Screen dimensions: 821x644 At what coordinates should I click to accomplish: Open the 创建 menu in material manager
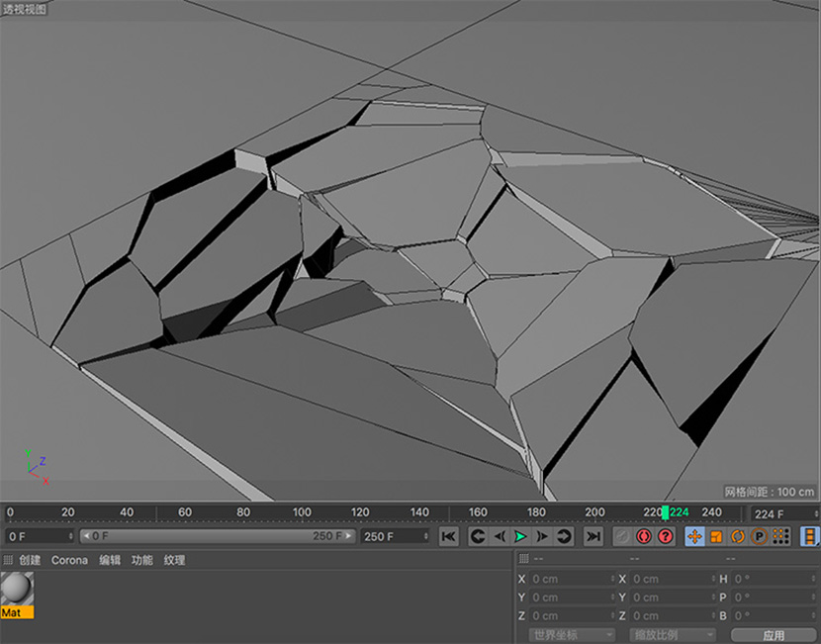pos(30,560)
